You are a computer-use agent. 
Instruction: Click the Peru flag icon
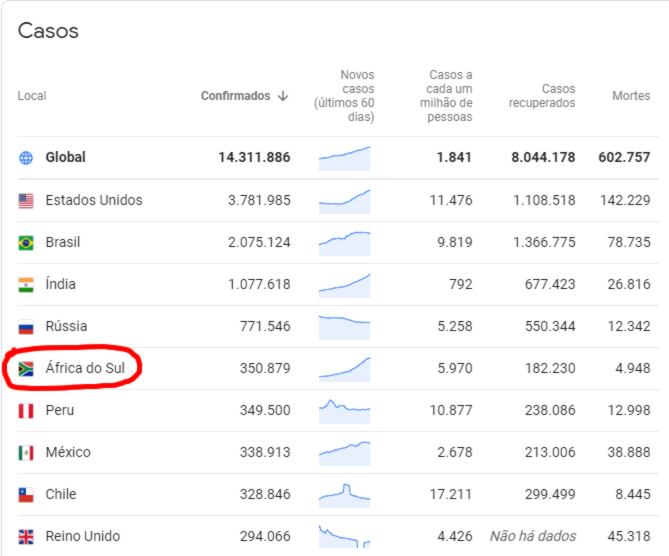26,410
